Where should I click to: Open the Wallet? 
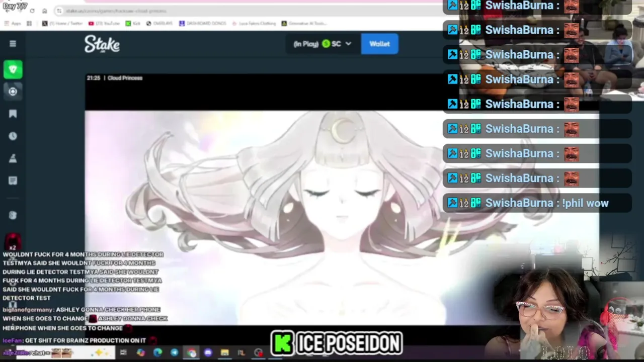[379, 44]
